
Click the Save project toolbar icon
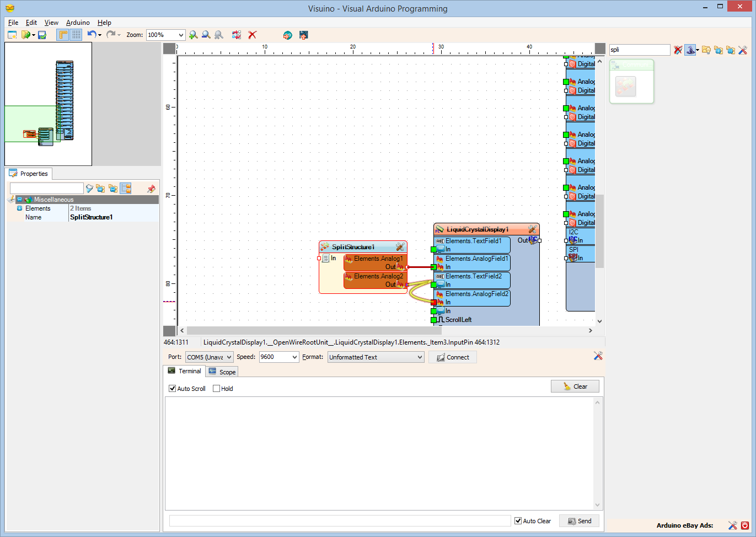(x=42, y=35)
